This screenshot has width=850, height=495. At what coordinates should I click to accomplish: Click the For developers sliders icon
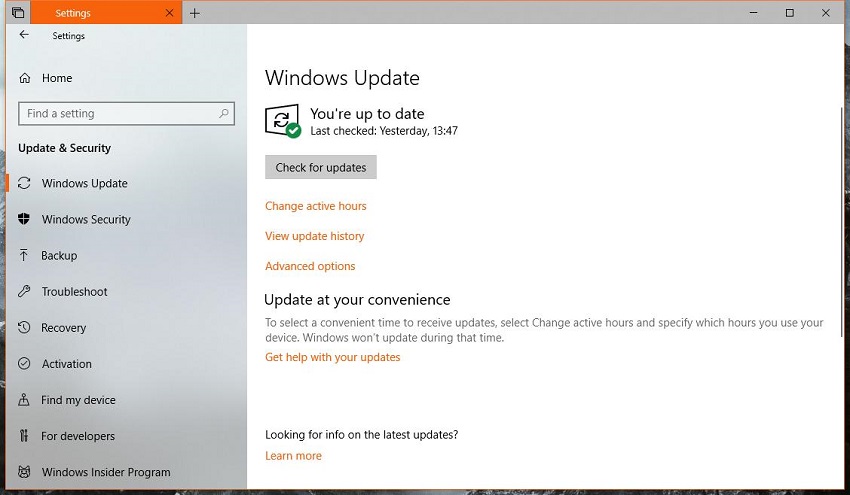[24, 436]
